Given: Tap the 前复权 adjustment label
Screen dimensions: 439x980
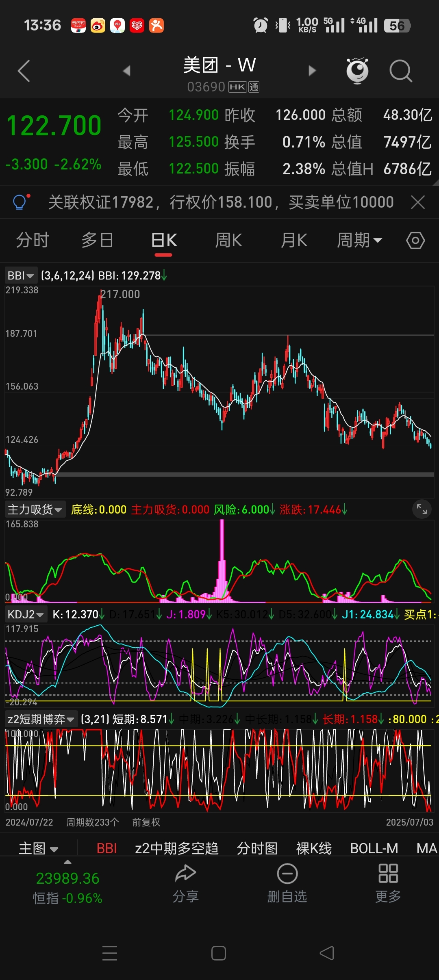Looking at the screenshot, I should click(146, 822).
